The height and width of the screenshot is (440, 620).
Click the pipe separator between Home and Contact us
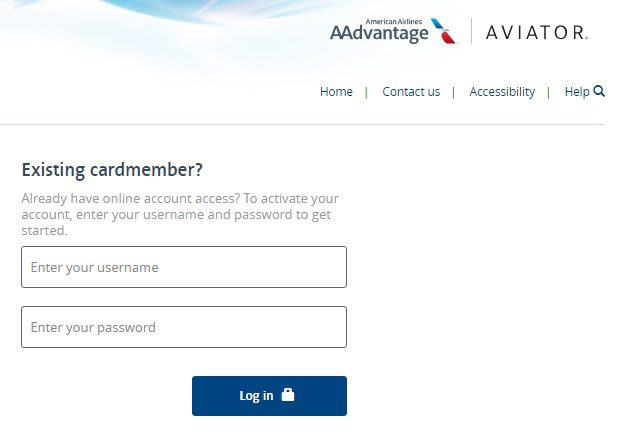[x=367, y=92]
